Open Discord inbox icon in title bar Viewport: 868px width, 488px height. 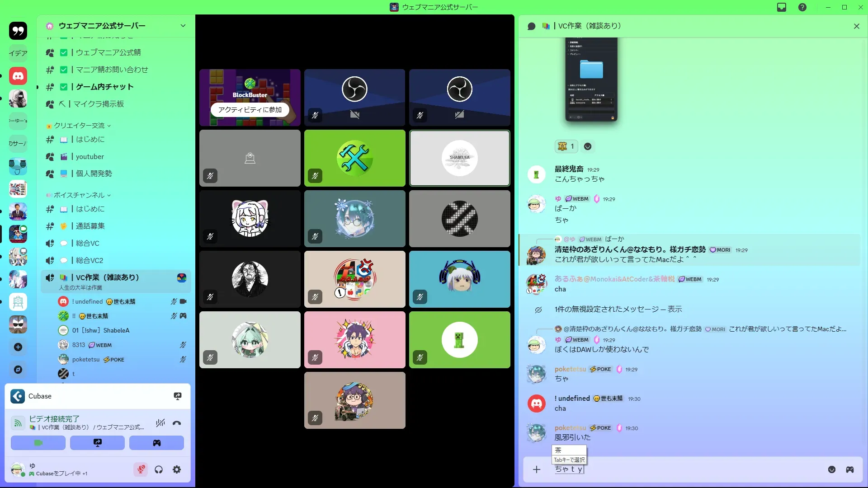coord(782,7)
